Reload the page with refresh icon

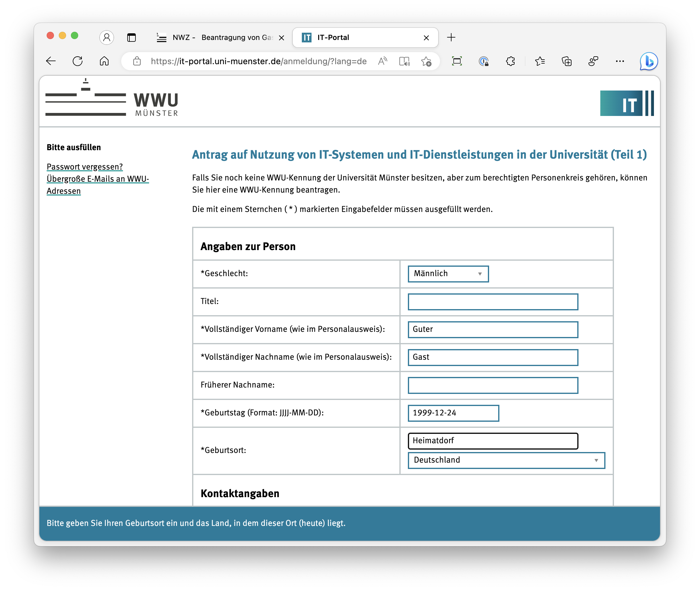(x=78, y=61)
